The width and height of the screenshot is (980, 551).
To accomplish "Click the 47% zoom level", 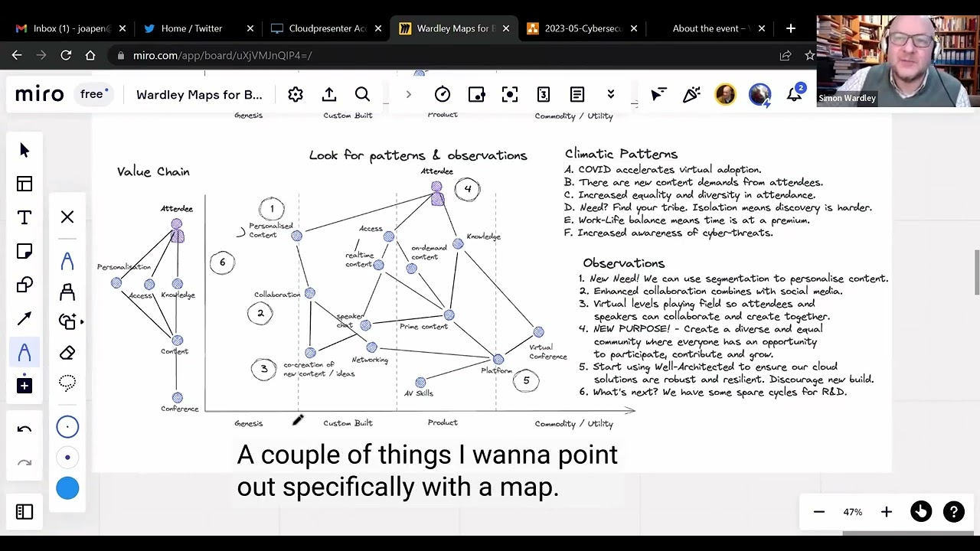I will coord(853,512).
